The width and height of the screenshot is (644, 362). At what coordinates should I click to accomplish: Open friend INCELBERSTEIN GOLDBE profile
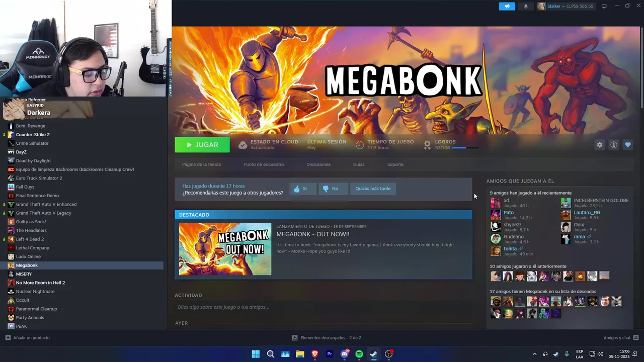pyautogui.click(x=601, y=201)
